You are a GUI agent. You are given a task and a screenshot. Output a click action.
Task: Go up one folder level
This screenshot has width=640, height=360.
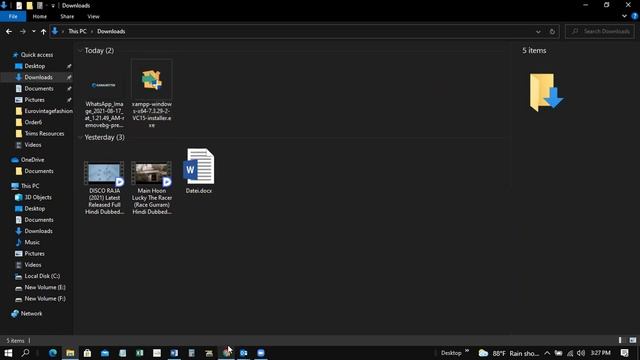coord(43,31)
